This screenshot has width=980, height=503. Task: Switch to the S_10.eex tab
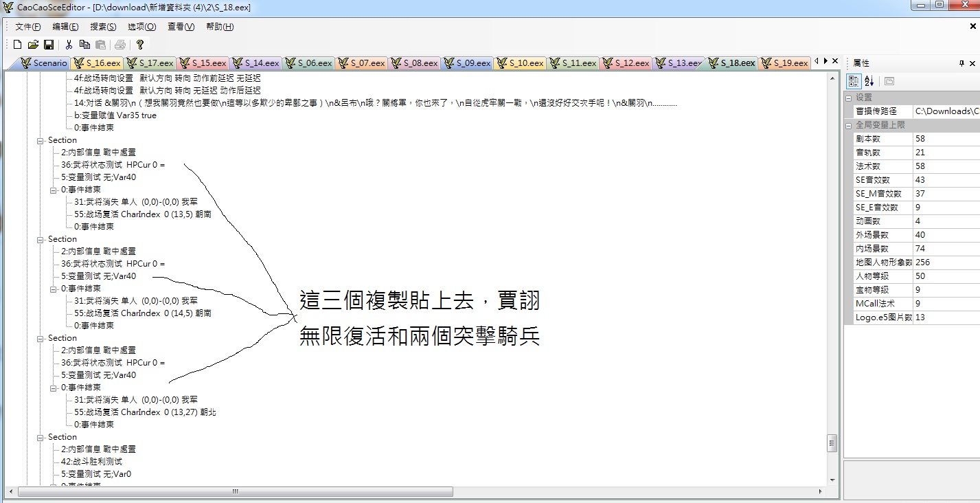(x=520, y=63)
